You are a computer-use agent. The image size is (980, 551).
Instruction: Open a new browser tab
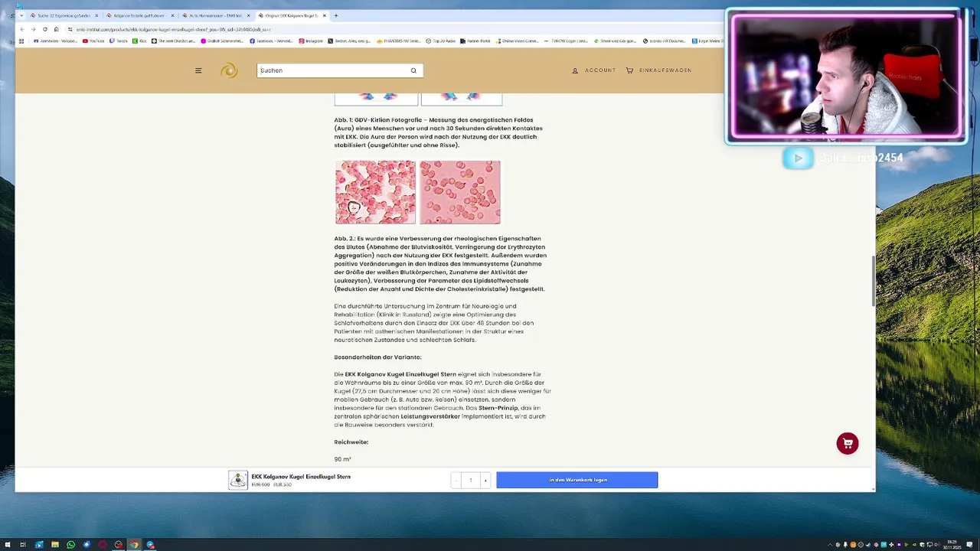click(x=336, y=15)
